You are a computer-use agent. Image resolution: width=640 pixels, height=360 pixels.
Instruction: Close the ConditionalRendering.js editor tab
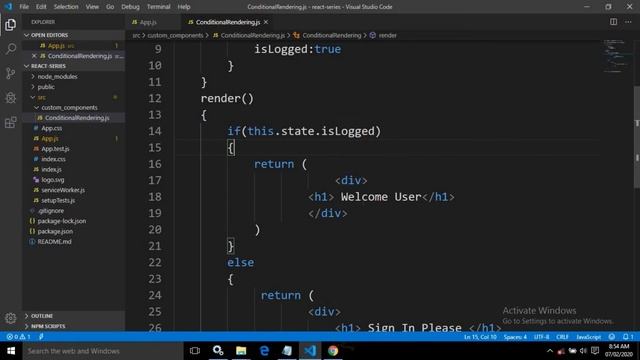(x=266, y=22)
